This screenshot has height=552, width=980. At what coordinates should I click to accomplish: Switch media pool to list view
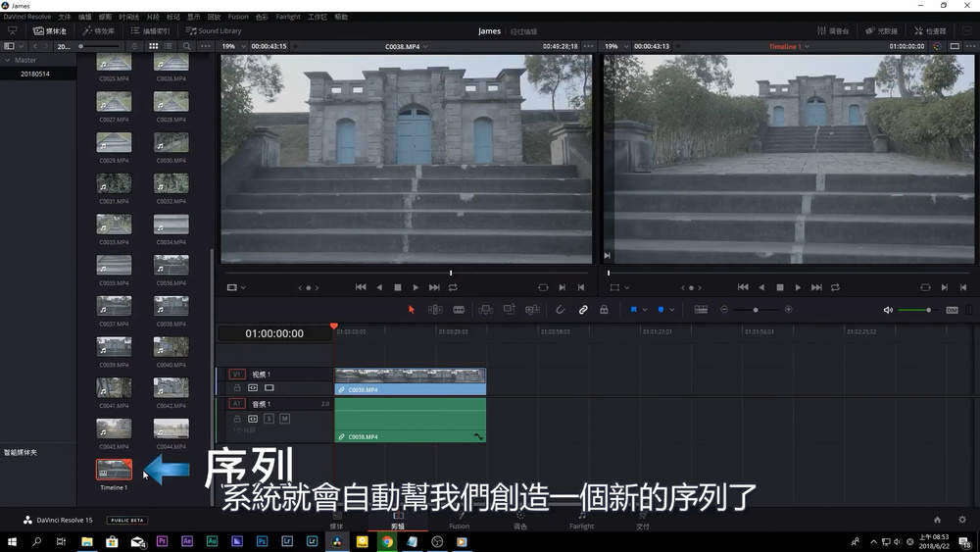(169, 46)
